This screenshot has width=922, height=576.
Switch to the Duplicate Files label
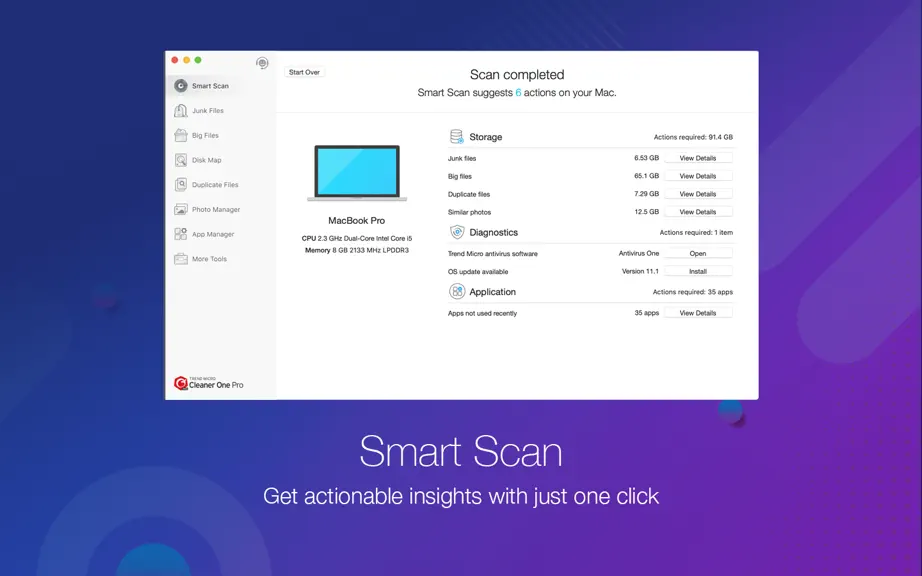coord(215,185)
